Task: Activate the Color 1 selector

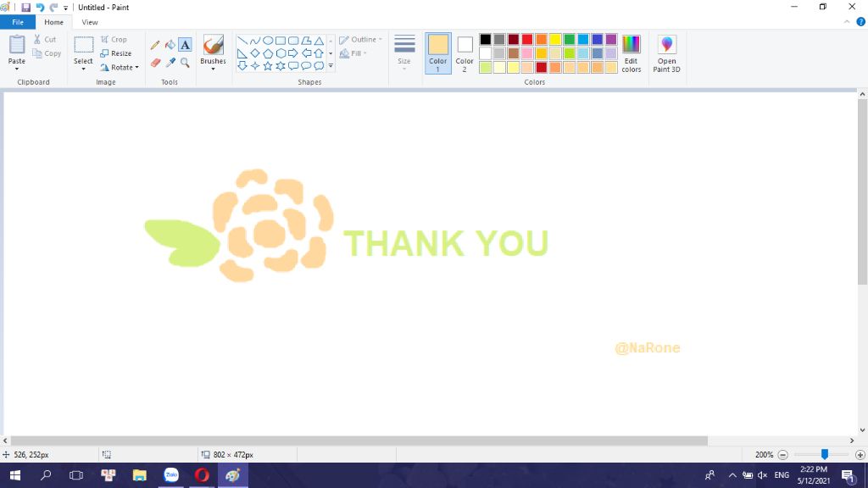Action: (x=438, y=53)
